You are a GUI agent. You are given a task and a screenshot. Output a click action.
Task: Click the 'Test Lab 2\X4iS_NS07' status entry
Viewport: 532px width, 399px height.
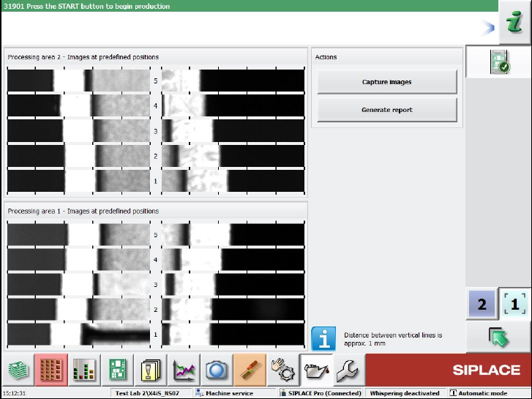(147, 393)
